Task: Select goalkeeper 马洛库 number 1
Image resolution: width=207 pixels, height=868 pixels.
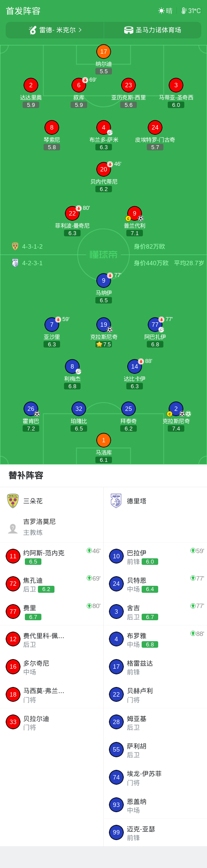Action: point(103,440)
